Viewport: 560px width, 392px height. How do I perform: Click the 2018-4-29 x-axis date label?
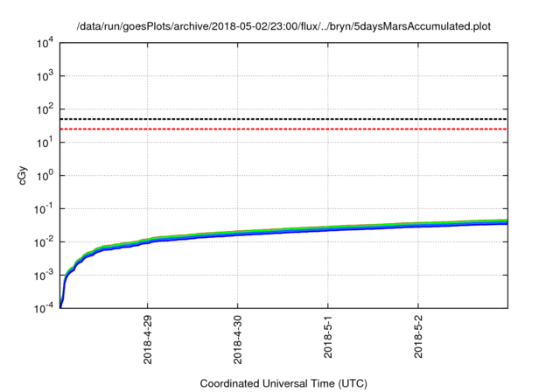pyautogui.click(x=148, y=339)
